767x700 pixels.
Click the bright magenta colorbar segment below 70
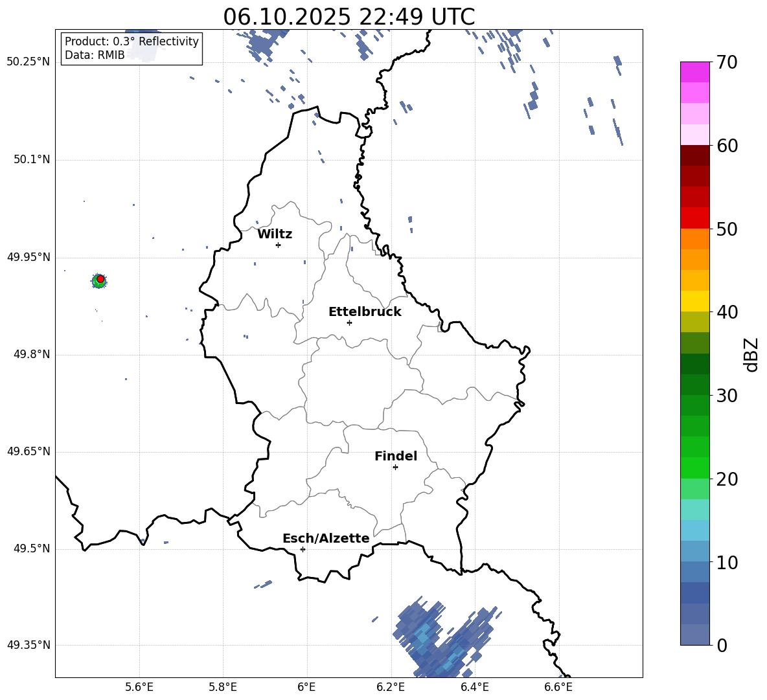[x=694, y=72]
